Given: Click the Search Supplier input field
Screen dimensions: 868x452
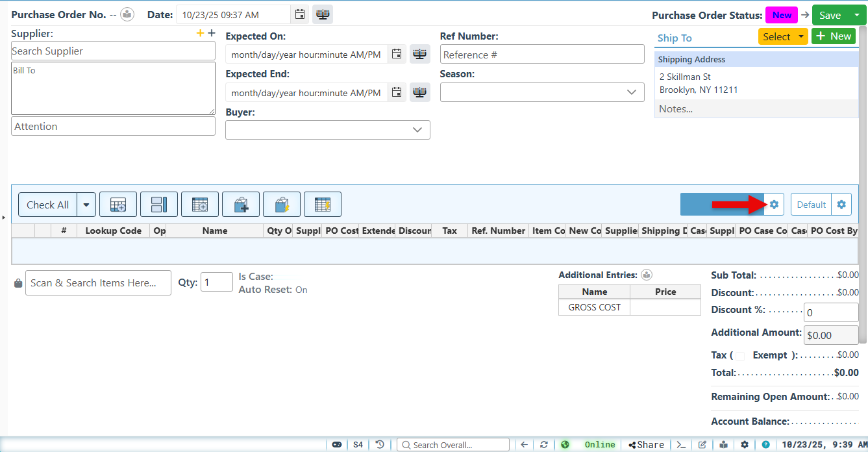Looking at the screenshot, I should [x=113, y=51].
